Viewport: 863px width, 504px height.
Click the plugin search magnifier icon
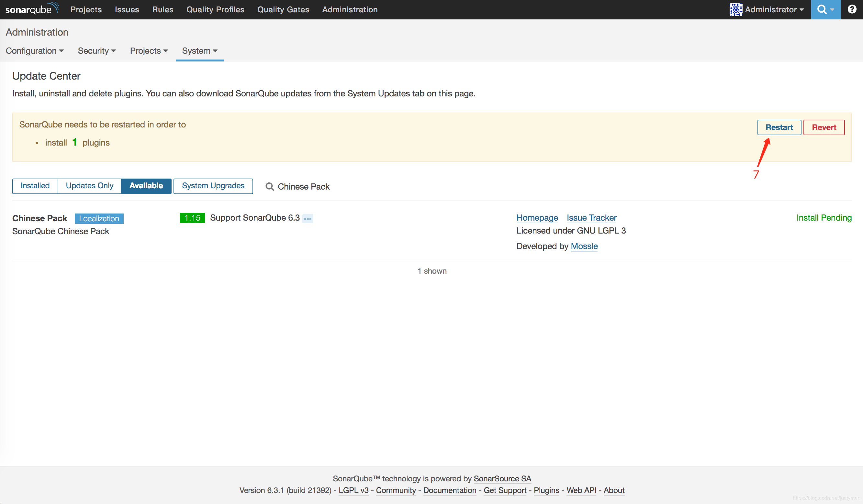pos(270,186)
